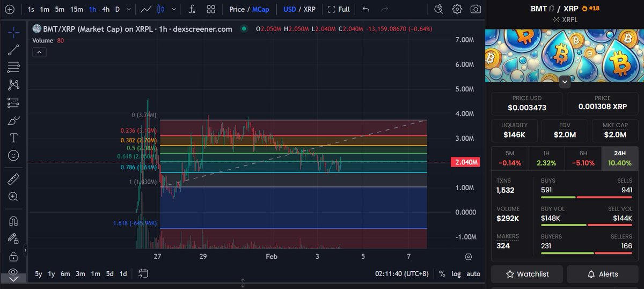Redo the chart action
The width and height of the screenshot is (644, 289).
pos(384,9)
